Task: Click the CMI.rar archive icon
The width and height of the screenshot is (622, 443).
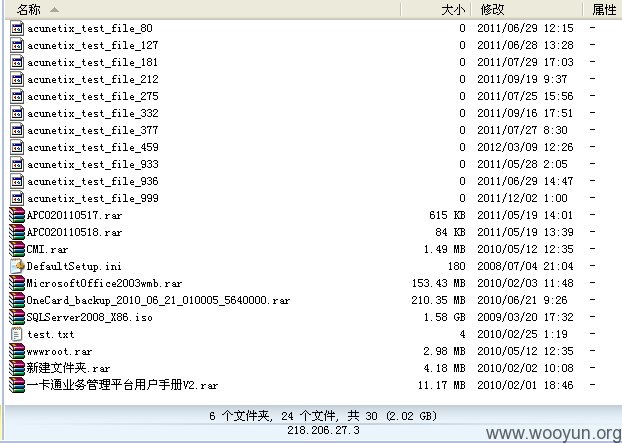Action: click(x=17, y=249)
